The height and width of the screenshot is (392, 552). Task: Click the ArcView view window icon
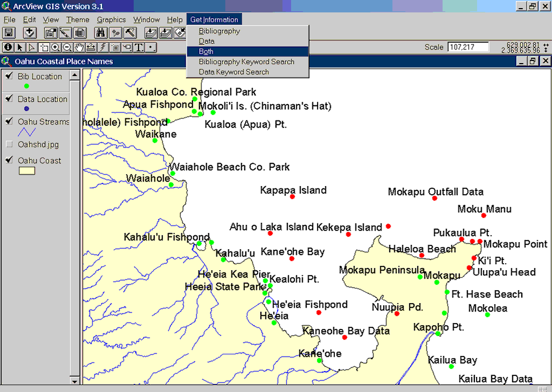coord(6,61)
